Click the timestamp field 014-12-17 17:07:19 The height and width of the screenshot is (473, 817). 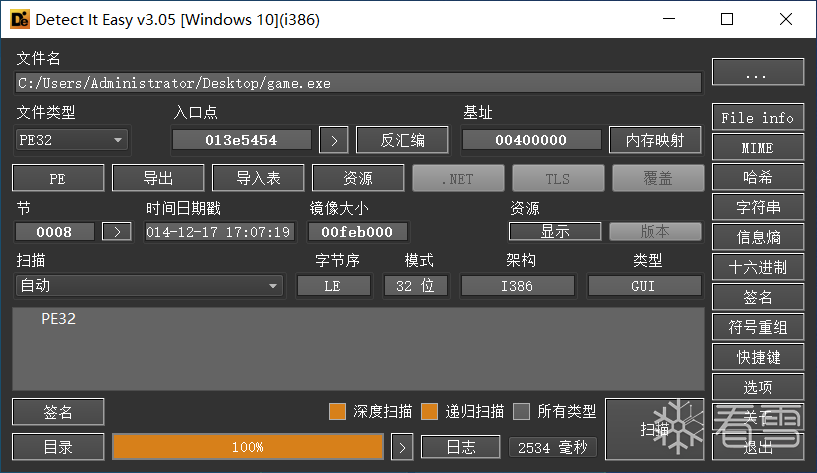point(219,232)
